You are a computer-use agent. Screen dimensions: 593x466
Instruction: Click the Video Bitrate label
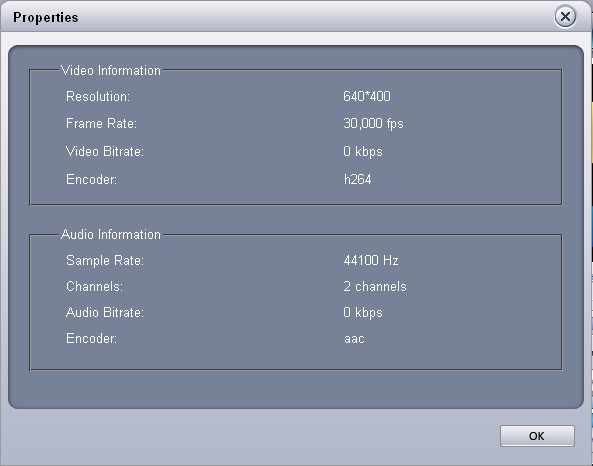[105, 152]
